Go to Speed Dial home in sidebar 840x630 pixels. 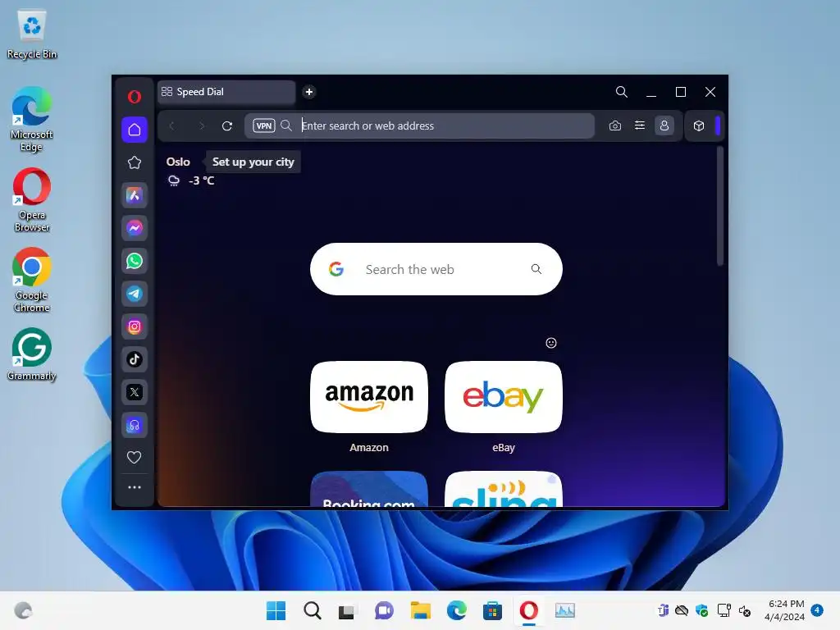[135, 130]
